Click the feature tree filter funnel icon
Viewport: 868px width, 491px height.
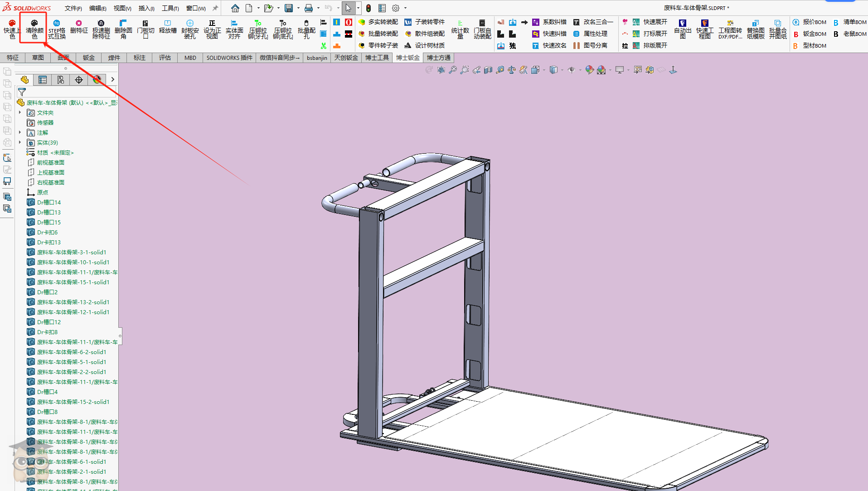tap(22, 92)
